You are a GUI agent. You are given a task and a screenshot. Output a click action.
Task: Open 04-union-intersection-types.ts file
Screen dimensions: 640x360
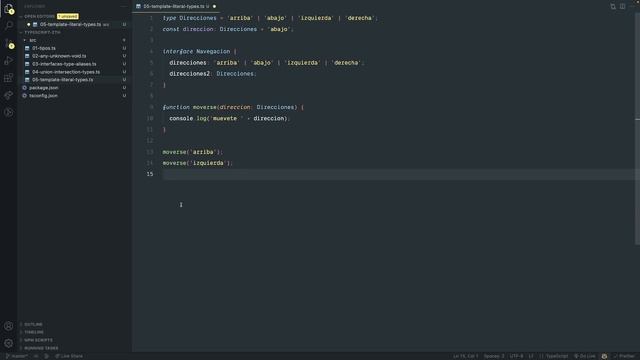coord(66,72)
